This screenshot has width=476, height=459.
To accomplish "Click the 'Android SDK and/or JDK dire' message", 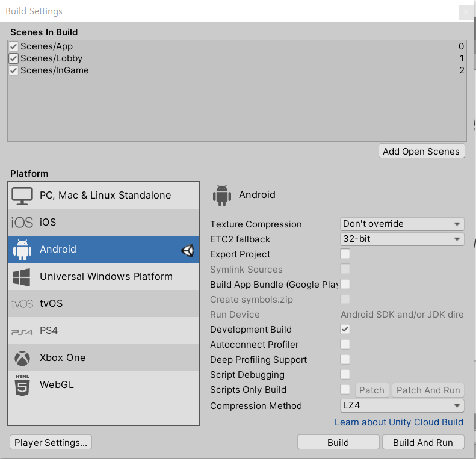I will pos(402,315).
